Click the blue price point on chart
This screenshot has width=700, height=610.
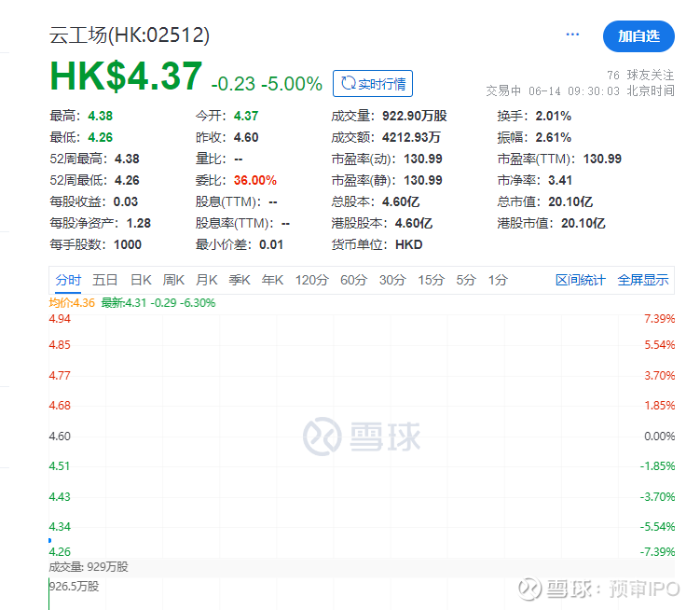(49, 540)
